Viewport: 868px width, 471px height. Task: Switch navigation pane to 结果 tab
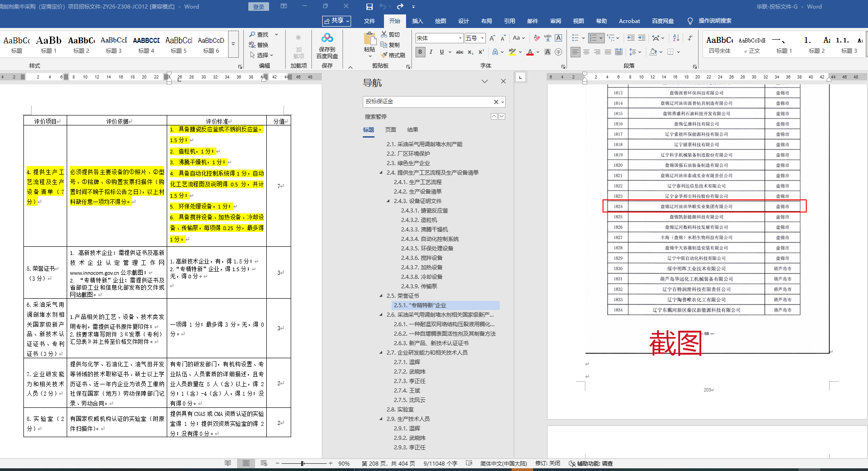(413, 130)
